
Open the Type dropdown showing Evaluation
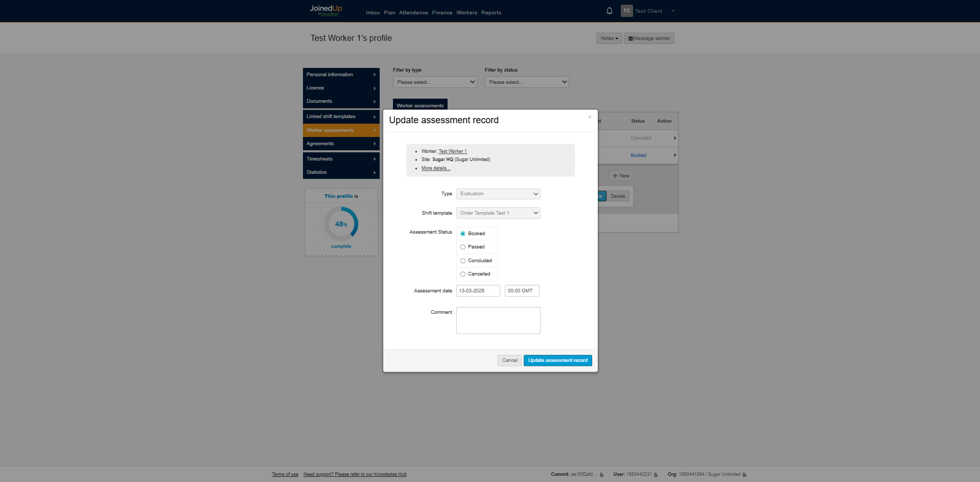pyautogui.click(x=498, y=194)
